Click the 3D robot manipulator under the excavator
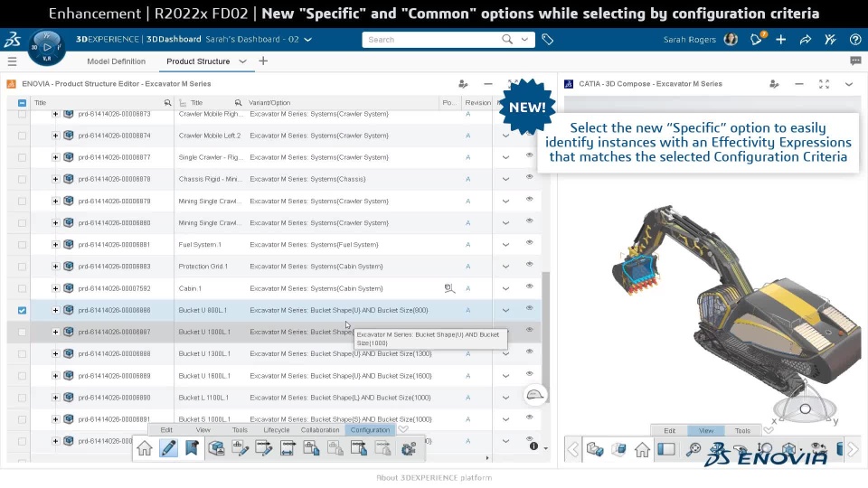The width and height of the screenshot is (868, 488). coord(805,408)
